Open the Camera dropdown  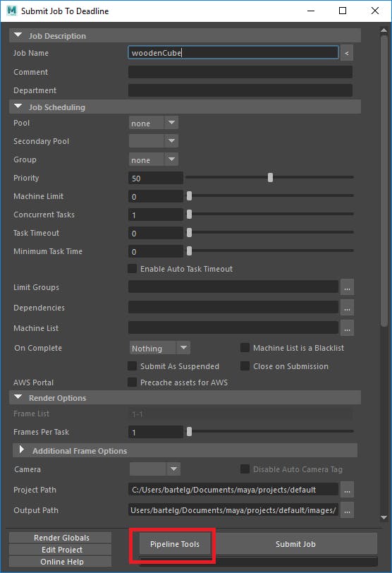(155, 469)
